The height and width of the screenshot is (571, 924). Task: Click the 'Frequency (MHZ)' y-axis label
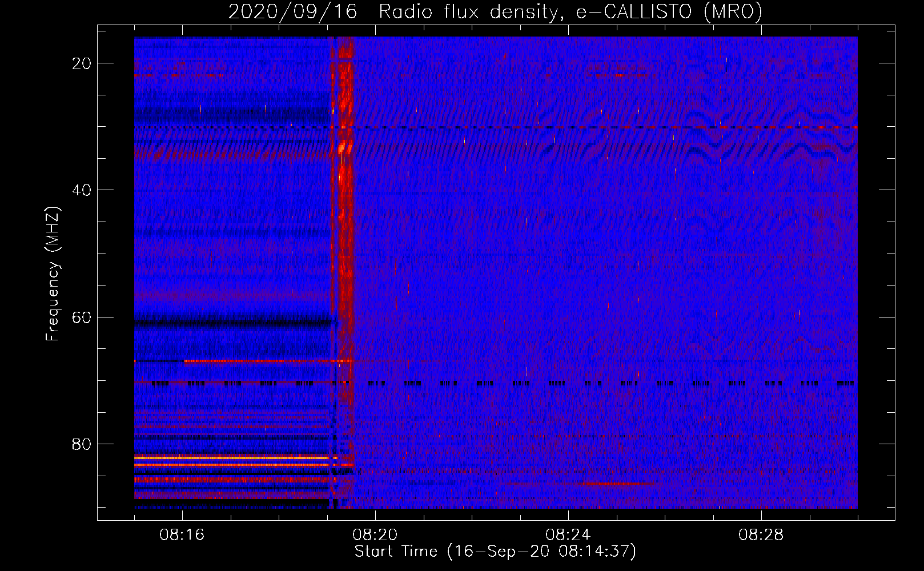[52, 274]
